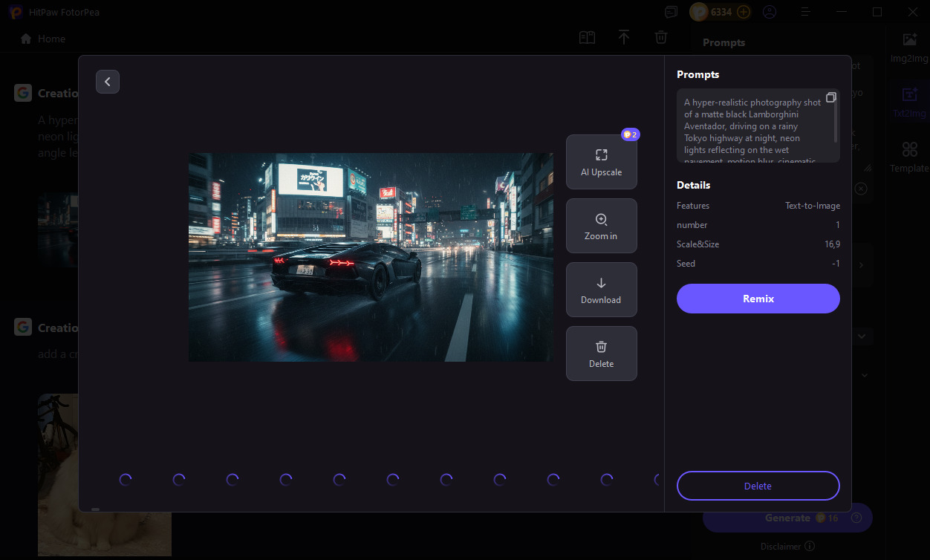The height and width of the screenshot is (560, 930).
Task: Run AI Upscale on the image
Action: point(601,162)
